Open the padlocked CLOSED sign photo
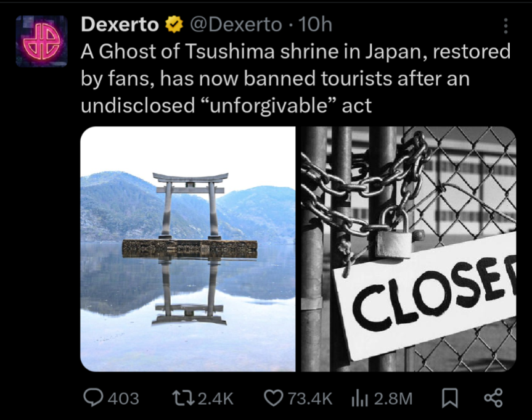Image resolution: width=532 pixels, height=420 pixels. 409,249
